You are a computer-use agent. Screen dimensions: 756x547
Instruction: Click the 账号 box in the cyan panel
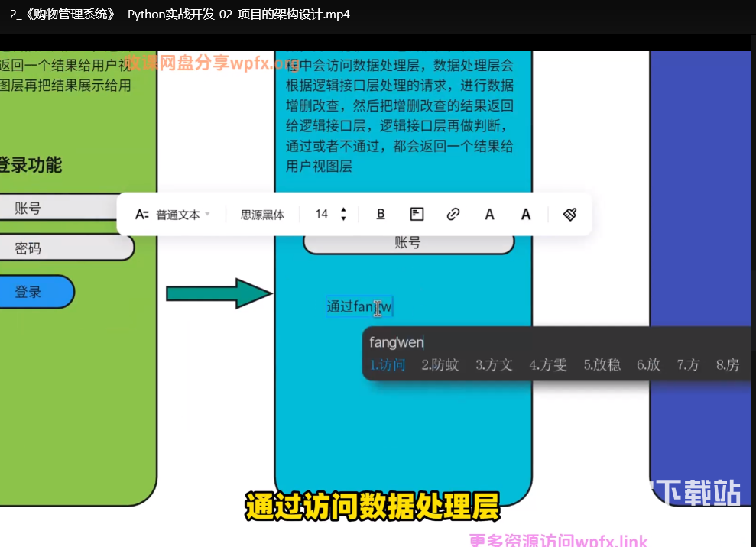click(408, 243)
